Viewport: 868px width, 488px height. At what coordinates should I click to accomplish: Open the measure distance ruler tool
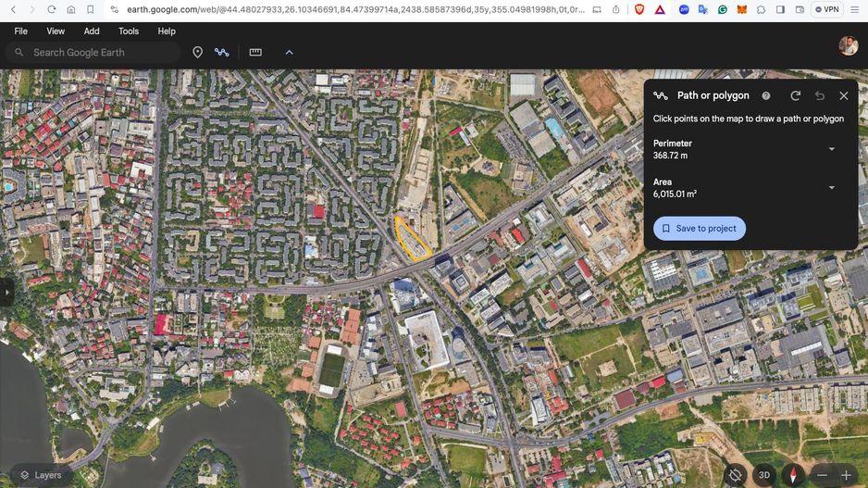click(255, 53)
